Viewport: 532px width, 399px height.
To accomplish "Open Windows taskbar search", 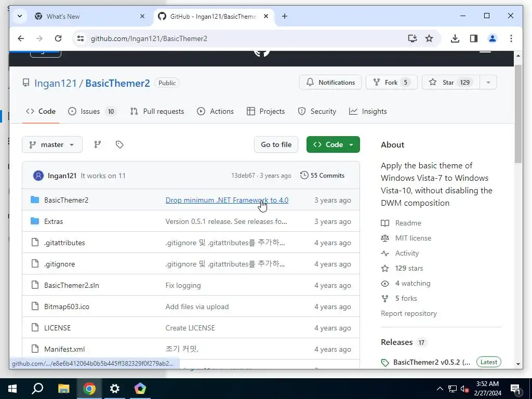I will click(37, 389).
